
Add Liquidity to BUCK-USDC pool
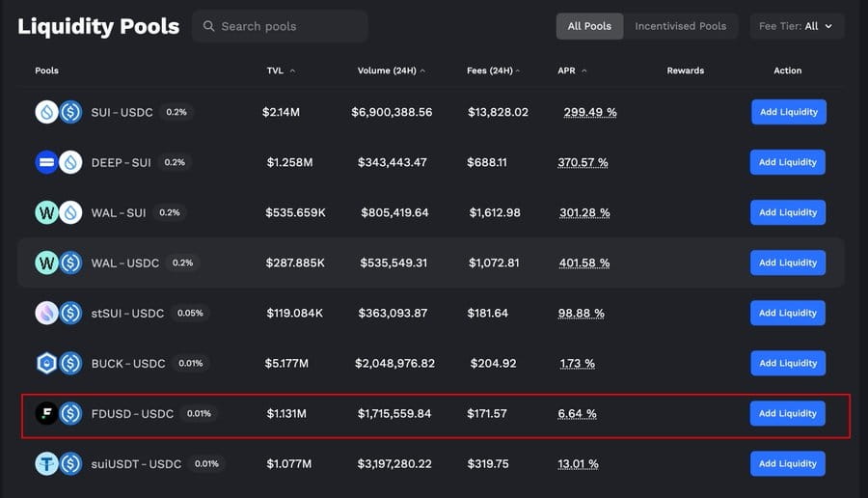tap(788, 364)
